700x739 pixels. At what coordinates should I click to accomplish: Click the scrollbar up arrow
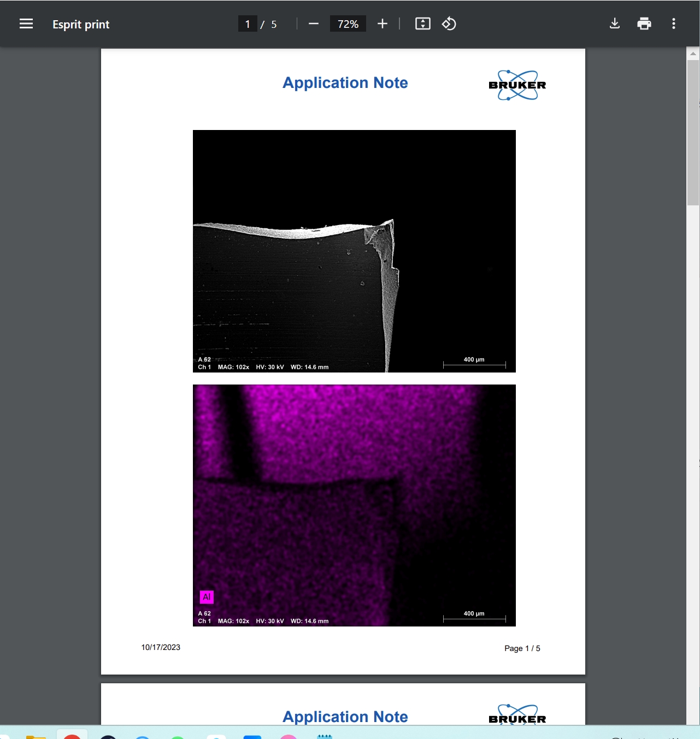point(693,54)
